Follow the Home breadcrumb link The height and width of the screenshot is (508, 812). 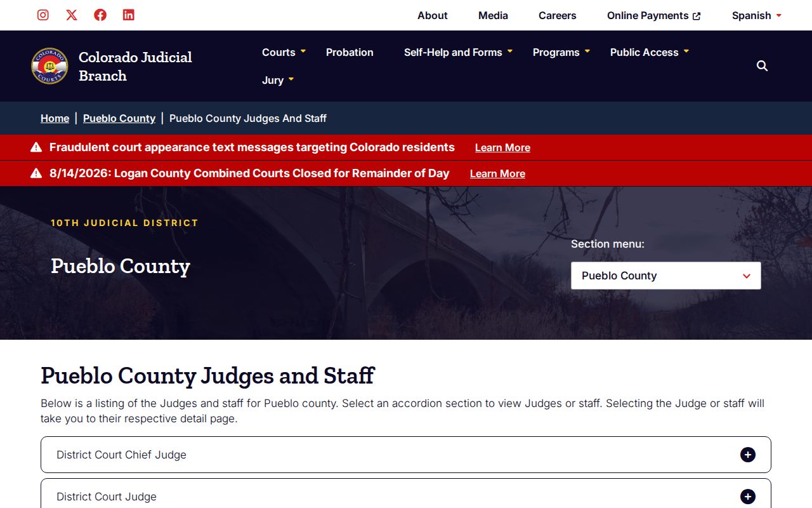(55, 118)
